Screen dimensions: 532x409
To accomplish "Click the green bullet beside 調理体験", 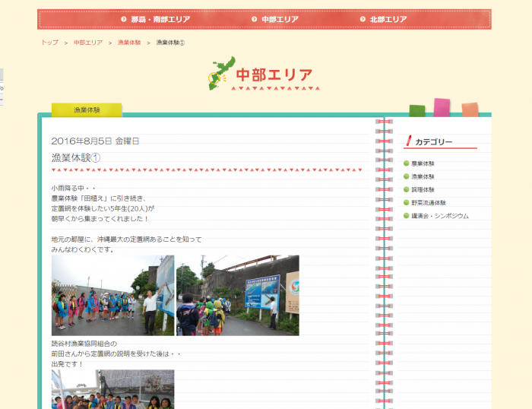I will [x=406, y=189].
